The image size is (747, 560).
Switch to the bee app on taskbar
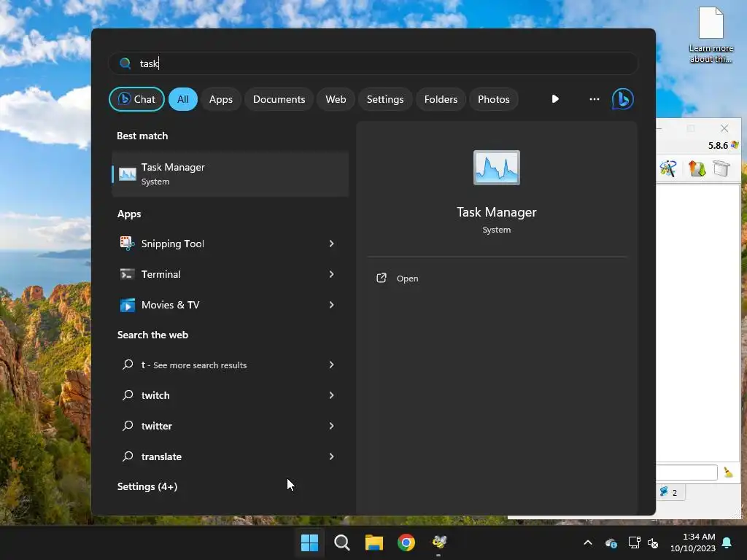click(438, 542)
